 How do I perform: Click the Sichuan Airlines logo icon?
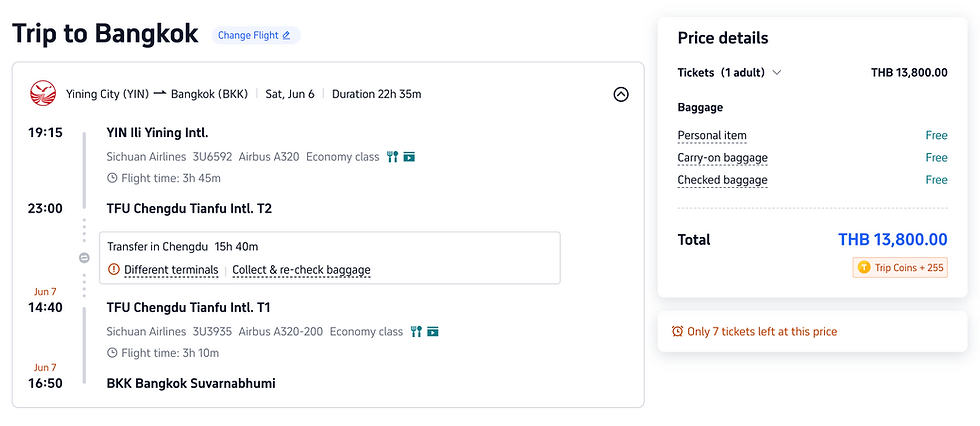[43, 94]
